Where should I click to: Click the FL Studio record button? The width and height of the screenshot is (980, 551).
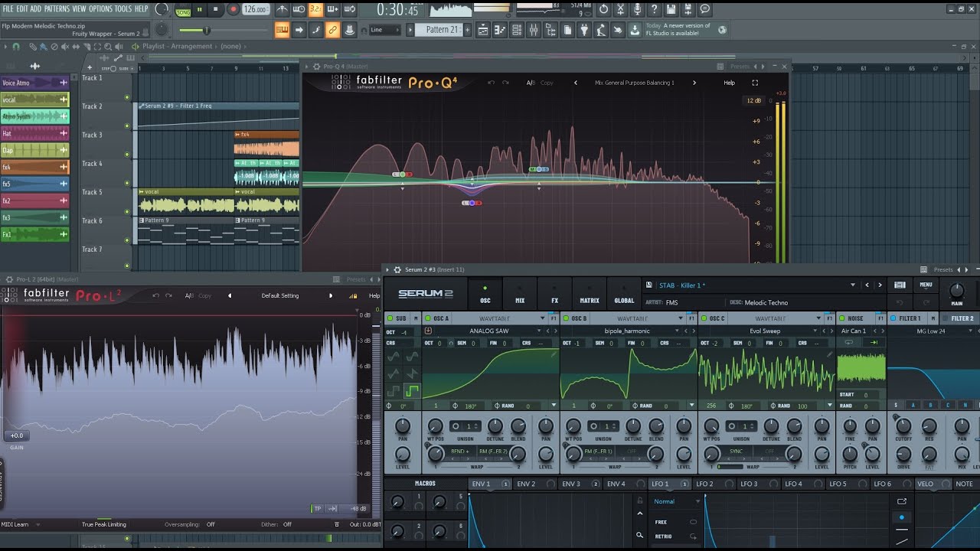tap(234, 9)
